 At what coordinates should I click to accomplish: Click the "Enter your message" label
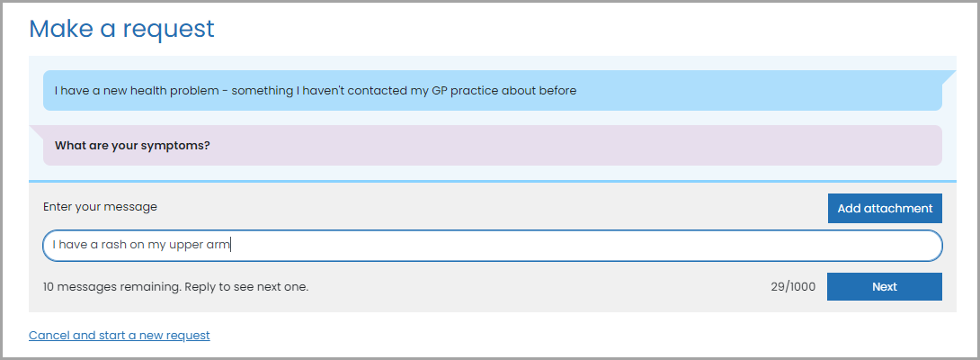point(100,207)
